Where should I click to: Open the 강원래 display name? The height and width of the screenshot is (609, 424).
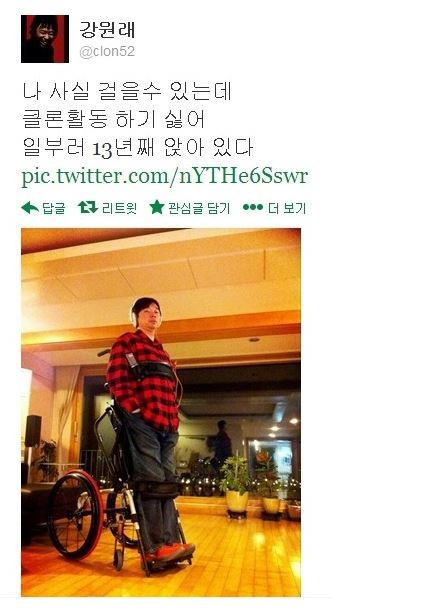[107, 30]
